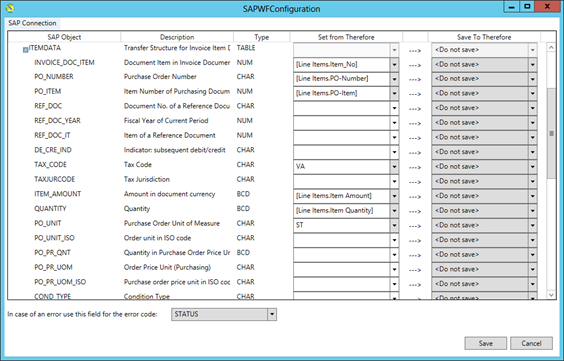Select the ITEM_AMOUNT row label
Viewport: 564px width, 361px height.
click(58, 194)
